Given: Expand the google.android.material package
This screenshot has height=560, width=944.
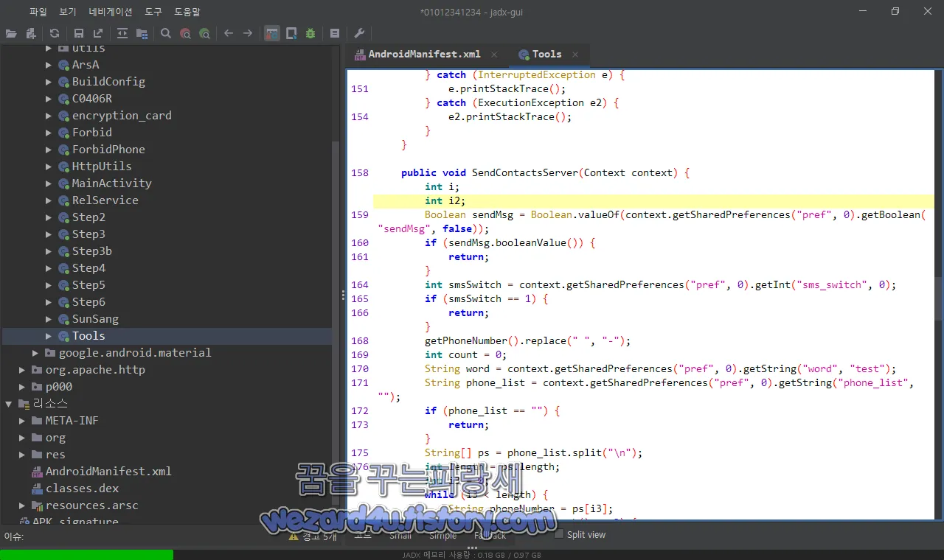Looking at the screenshot, I should click(35, 353).
